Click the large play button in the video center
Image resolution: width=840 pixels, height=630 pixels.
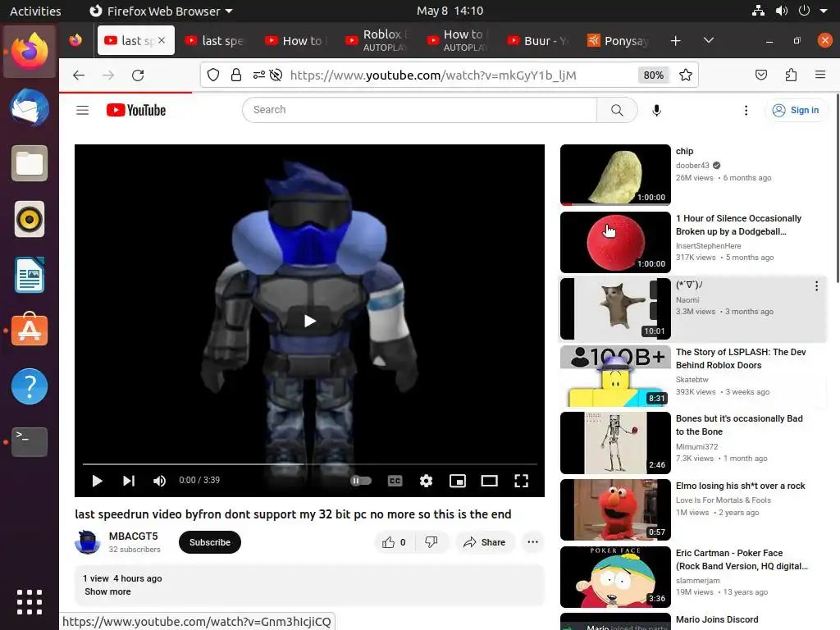pos(309,321)
